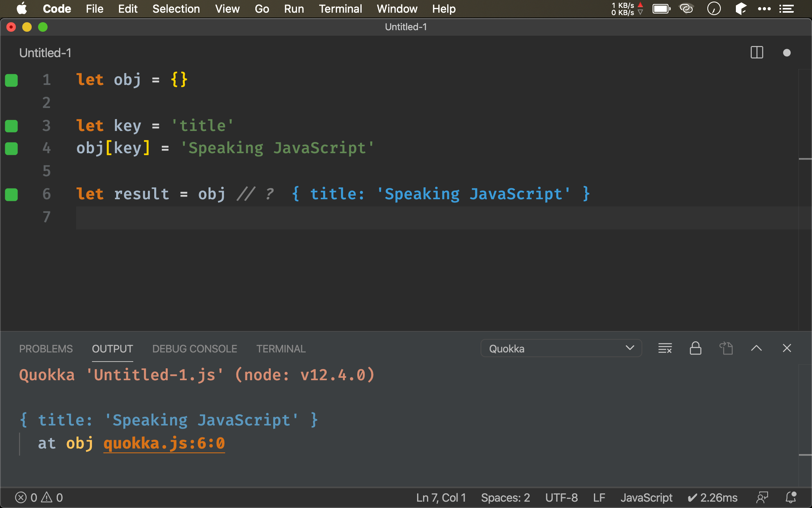The height and width of the screenshot is (508, 812).
Task: Toggle the output scroll lock icon
Action: coord(695,348)
